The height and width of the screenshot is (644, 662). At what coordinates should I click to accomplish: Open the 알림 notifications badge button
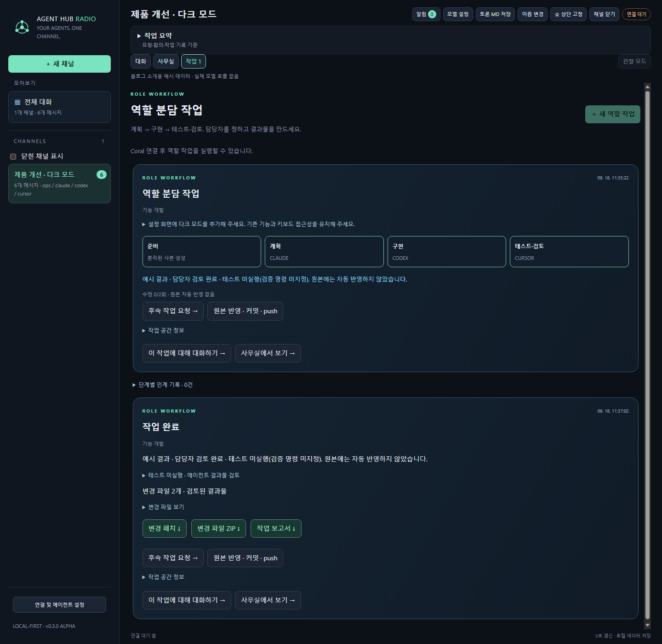click(426, 14)
